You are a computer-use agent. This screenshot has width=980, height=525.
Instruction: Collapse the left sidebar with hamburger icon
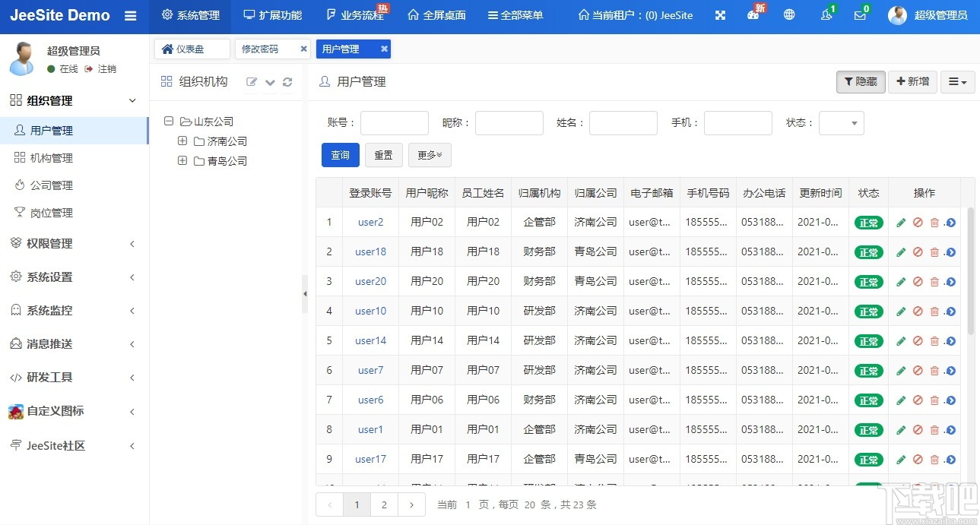(x=130, y=14)
